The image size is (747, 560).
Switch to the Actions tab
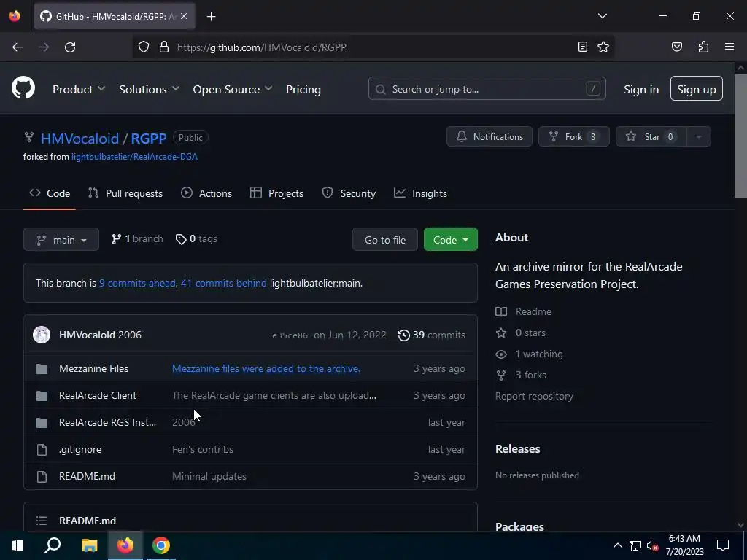point(206,193)
